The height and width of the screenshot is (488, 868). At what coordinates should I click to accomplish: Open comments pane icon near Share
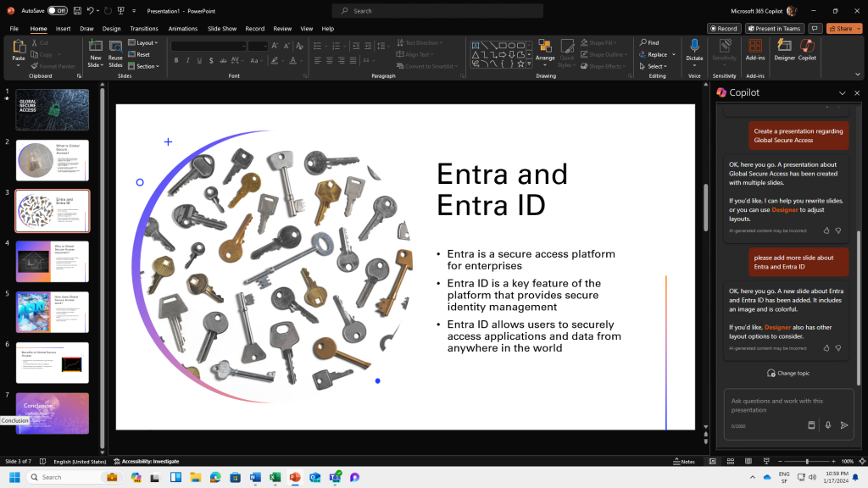click(815, 28)
